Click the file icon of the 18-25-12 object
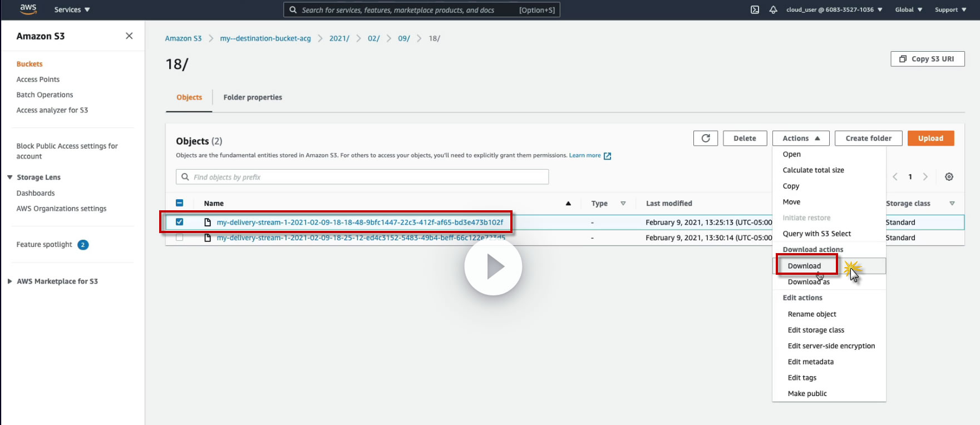 pos(208,238)
